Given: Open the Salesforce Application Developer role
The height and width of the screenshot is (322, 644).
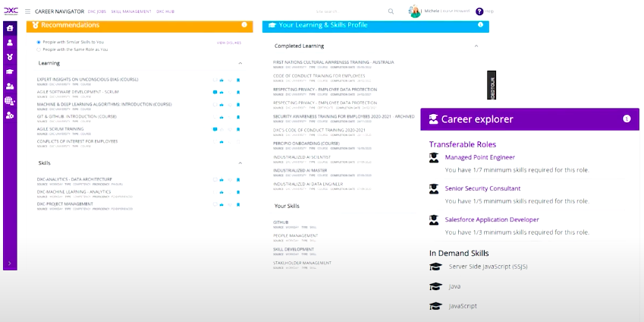Looking at the screenshot, I should (x=492, y=219).
